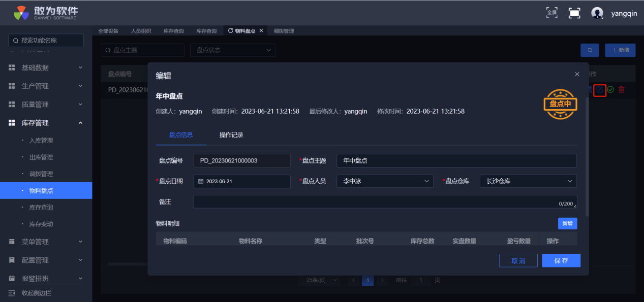The image size is (644, 302).
Task: Open the 盘点仓库 dropdown showing 长沙仓库
Action: coord(528,181)
